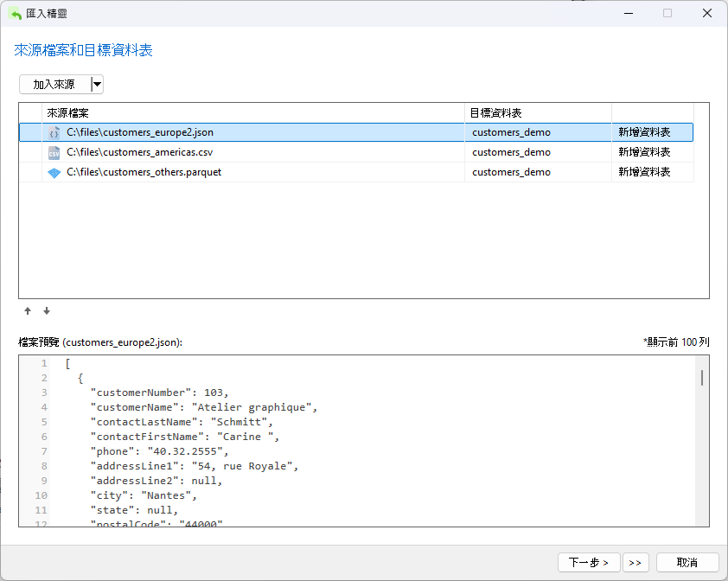Click the JSON file icon for customers_europe2.json

pos(54,133)
